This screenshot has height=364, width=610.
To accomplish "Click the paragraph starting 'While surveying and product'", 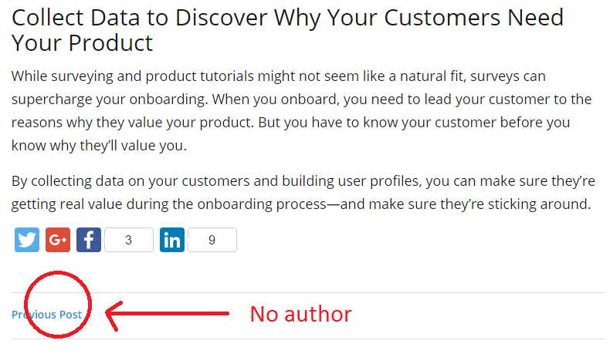I will click(301, 111).
